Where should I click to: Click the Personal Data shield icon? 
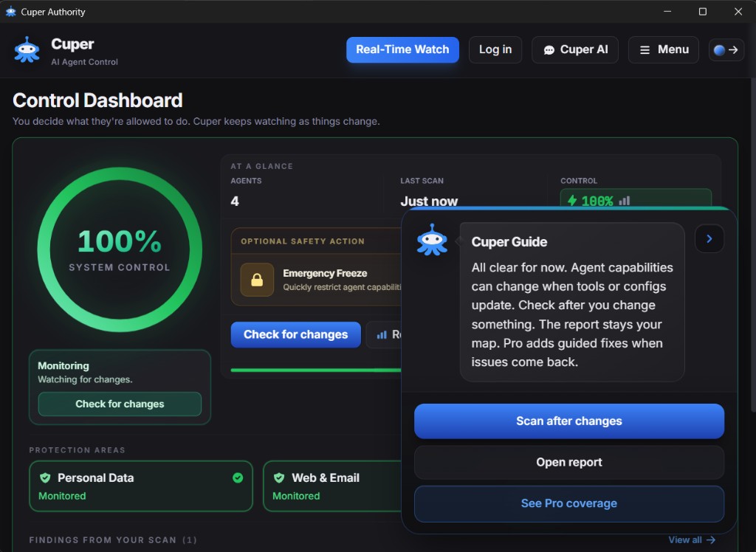point(45,477)
